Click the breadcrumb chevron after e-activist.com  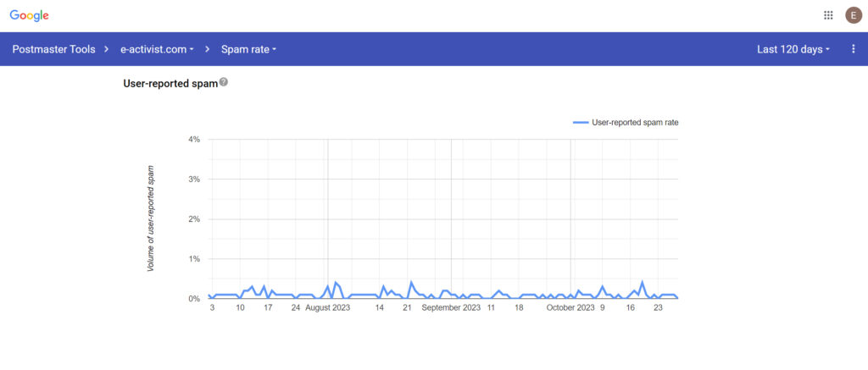click(x=208, y=49)
